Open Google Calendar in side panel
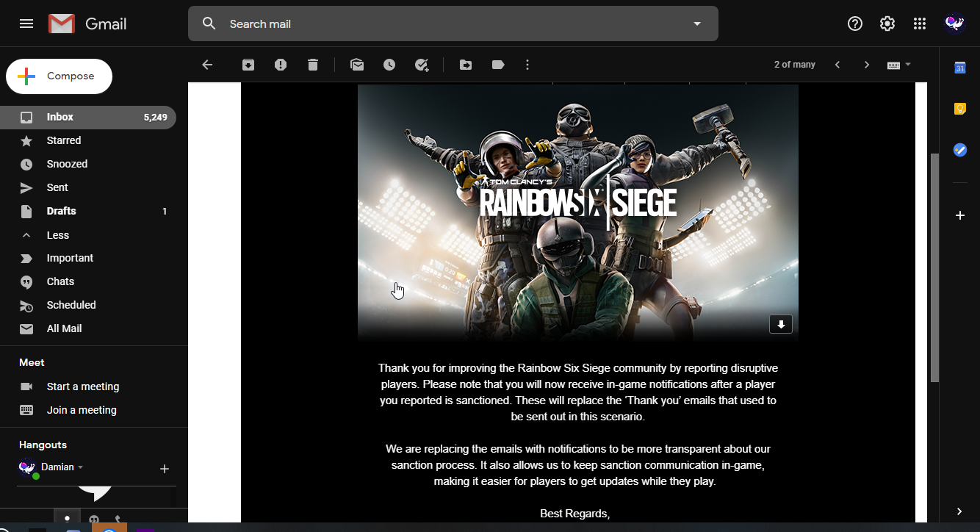 point(959,68)
